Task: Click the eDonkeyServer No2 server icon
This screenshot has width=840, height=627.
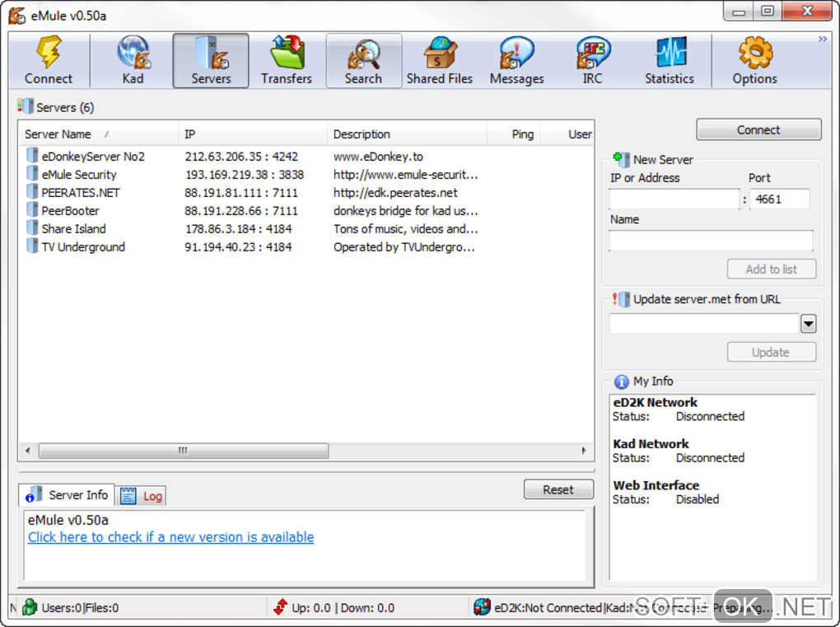Action: click(x=32, y=156)
